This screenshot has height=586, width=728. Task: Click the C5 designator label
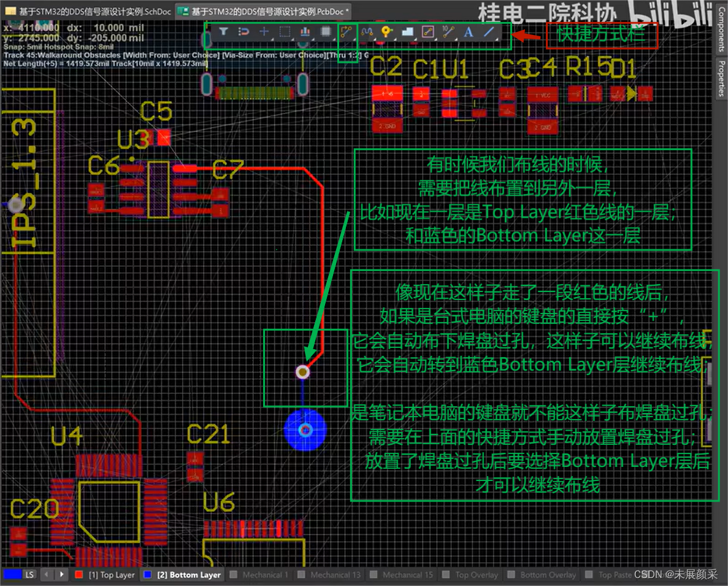156,112
